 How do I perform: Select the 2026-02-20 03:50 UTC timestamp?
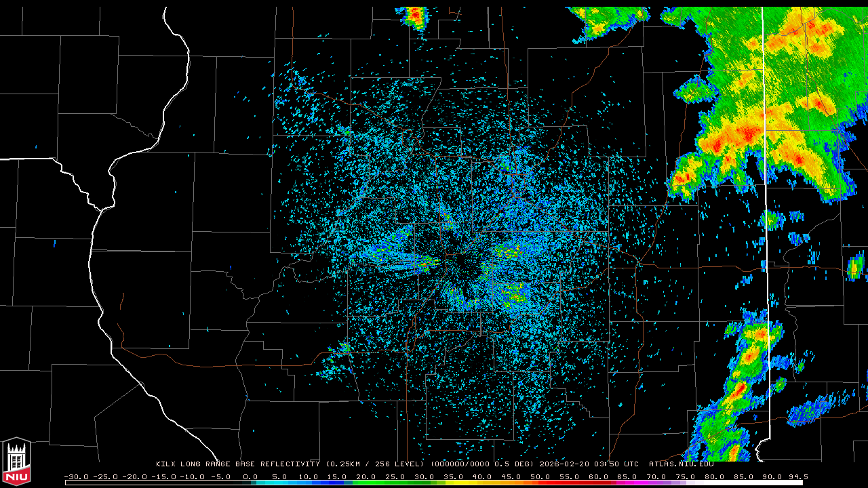pos(589,464)
